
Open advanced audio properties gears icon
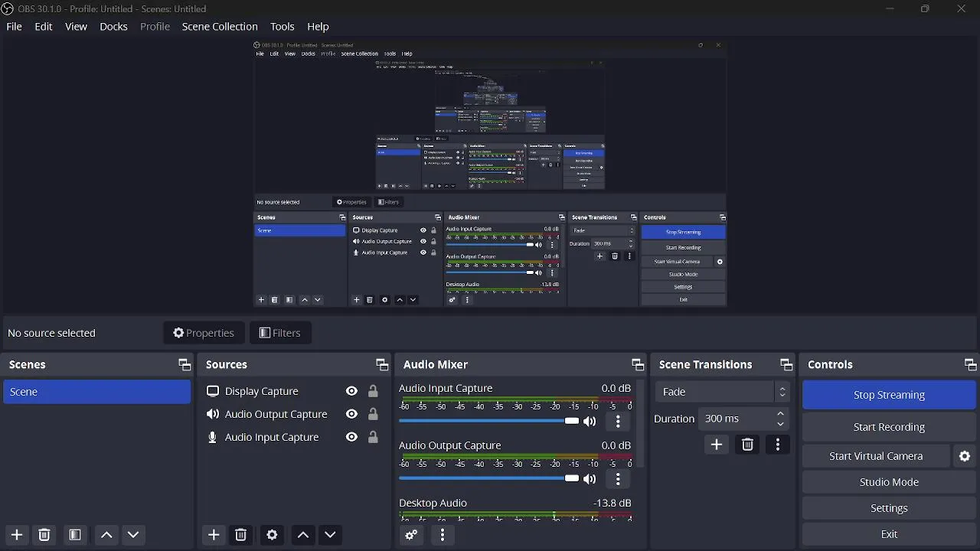coord(411,535)
